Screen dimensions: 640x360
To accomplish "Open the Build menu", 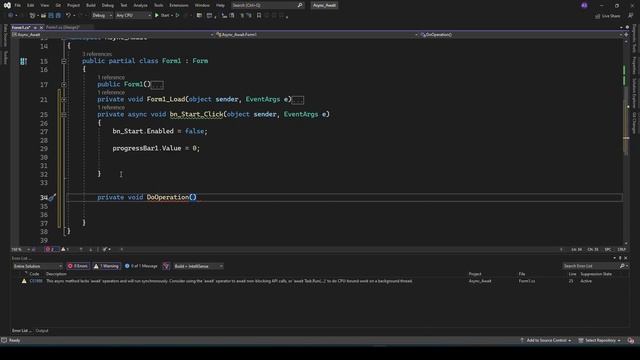I will click(91, 5).
